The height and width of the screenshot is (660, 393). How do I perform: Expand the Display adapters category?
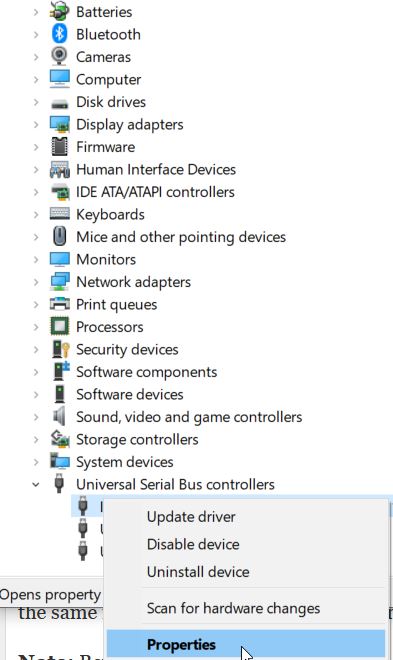36,125
